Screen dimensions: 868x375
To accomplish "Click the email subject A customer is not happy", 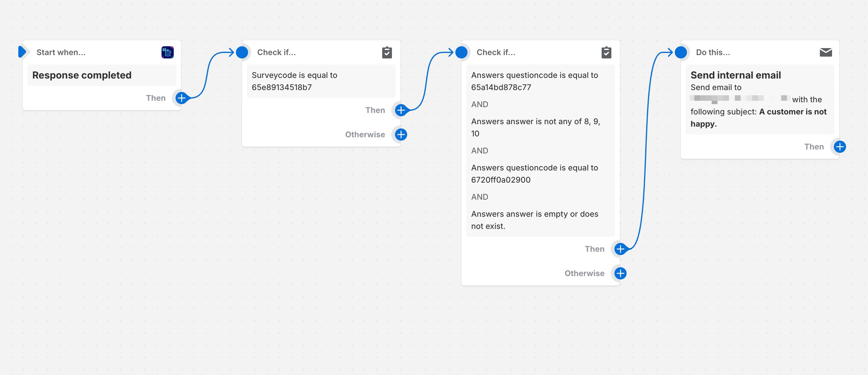I will click(x=758, y=117).
